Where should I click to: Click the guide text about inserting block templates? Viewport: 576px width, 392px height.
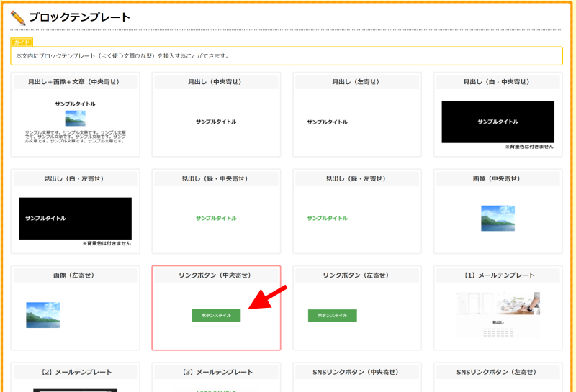(x=123, y=56)
